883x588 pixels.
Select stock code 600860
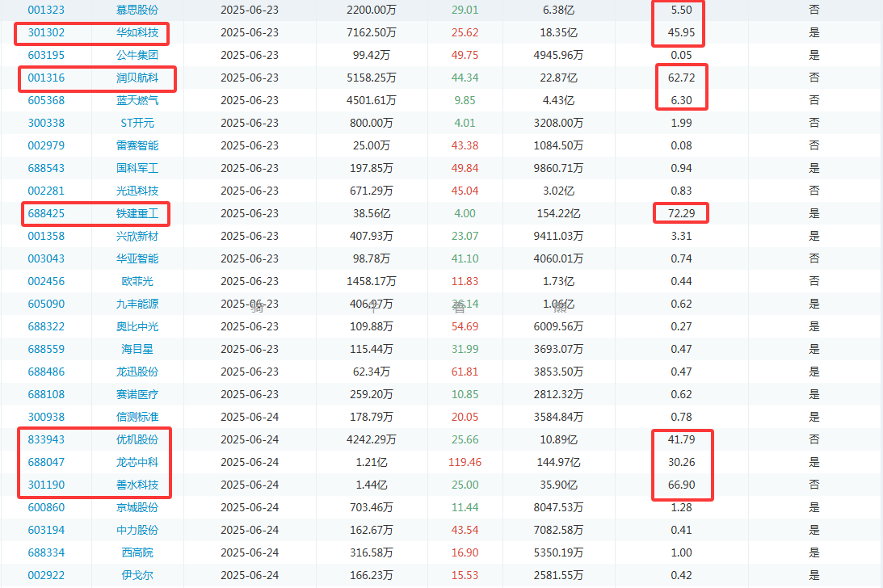[46, 507]
